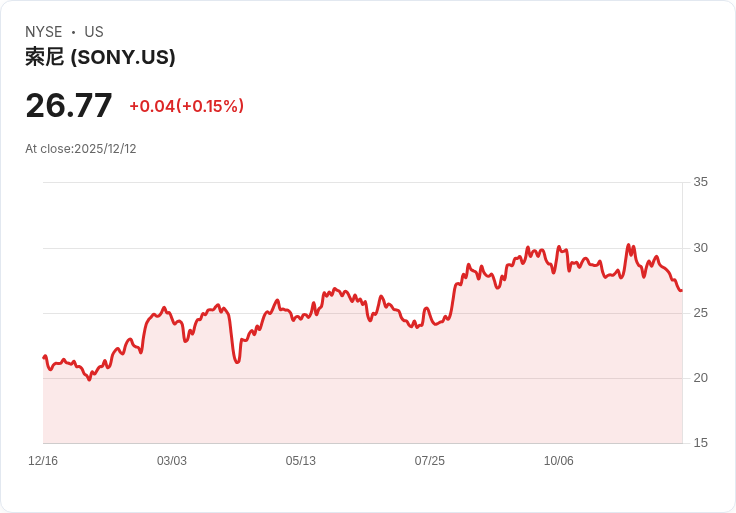Click the SONY.US stock title
The height and width of the screenshot is (513, 736).
[x=100, y=57]
